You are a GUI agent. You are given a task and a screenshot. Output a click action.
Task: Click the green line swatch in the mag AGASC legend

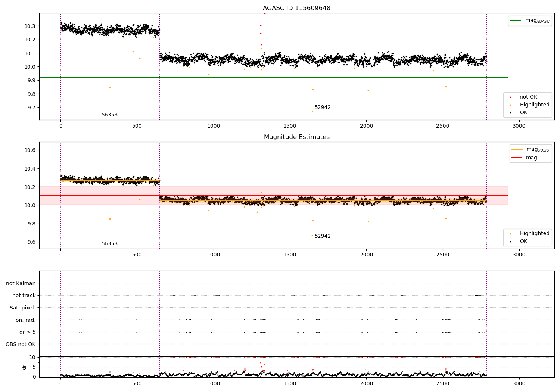[x=516, y=20]
